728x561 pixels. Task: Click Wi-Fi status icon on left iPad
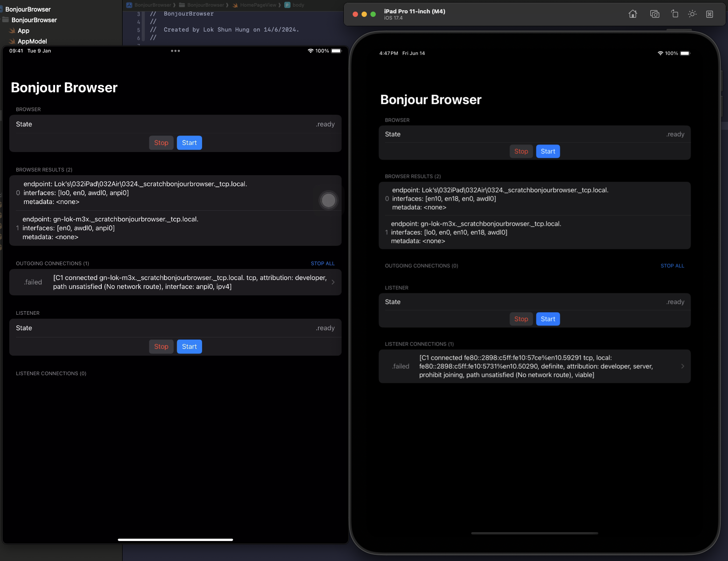coord(310,51)
